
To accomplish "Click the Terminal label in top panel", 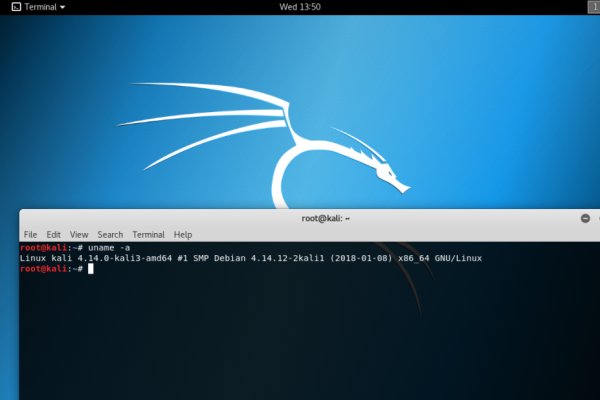I will [41, 7].
